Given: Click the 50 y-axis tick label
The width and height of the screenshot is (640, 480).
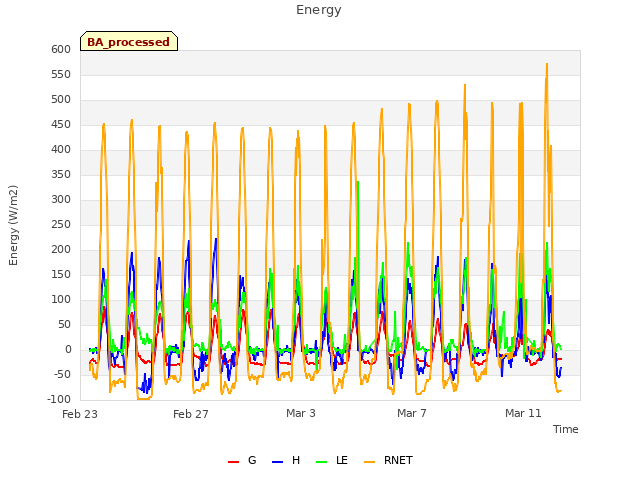Looking at the screenshot, I should [65, 325].
